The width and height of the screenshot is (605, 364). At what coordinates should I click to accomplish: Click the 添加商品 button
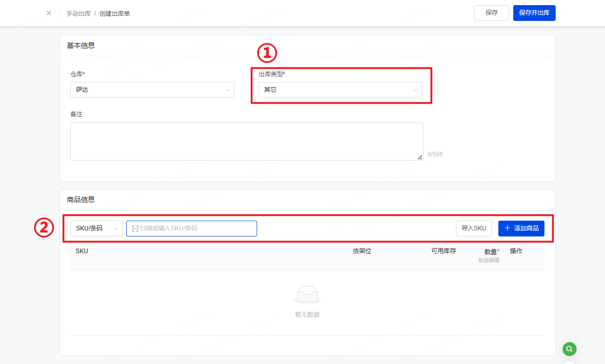tap(521, 229)
